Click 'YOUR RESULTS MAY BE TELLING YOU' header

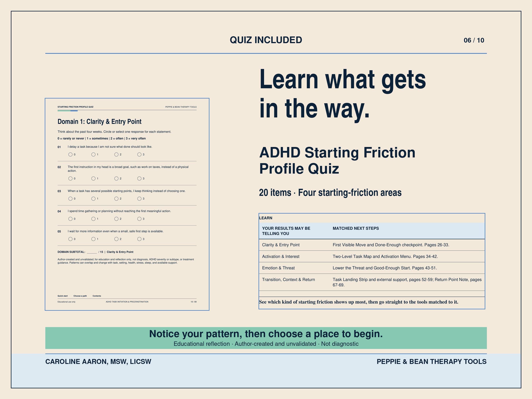coord(286,231)
